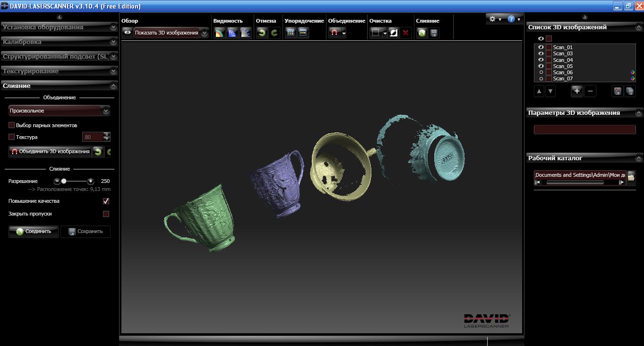Open the working directory folder browse icon
Screen dimensions: 644x346
point(631,177)
